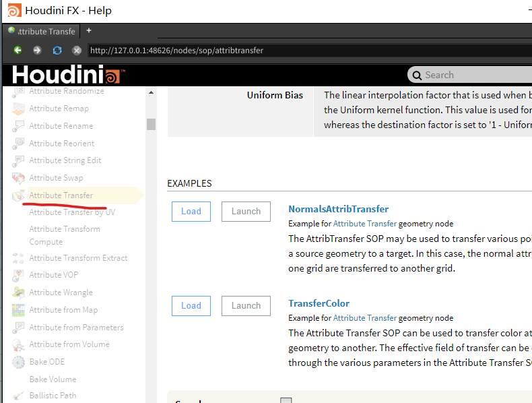The width and height of the screenshot is (532, 403).
Task: Click the Houdini FX app icon in title bar
Action: pos(14,11)
